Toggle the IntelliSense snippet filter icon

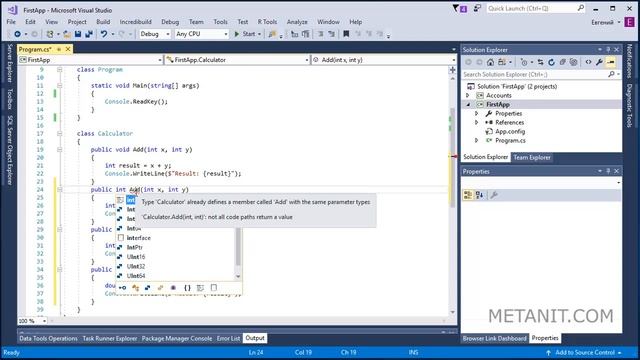pos(213,288)
